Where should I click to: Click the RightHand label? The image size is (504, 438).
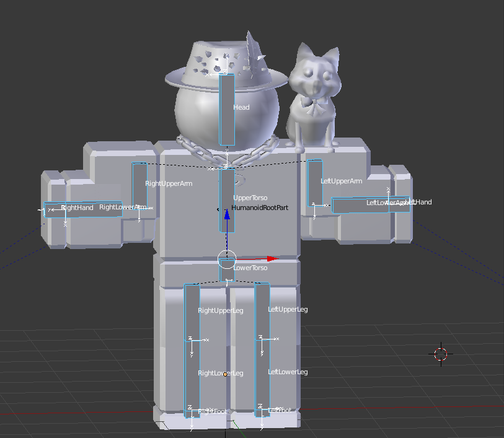click(76, 207)
